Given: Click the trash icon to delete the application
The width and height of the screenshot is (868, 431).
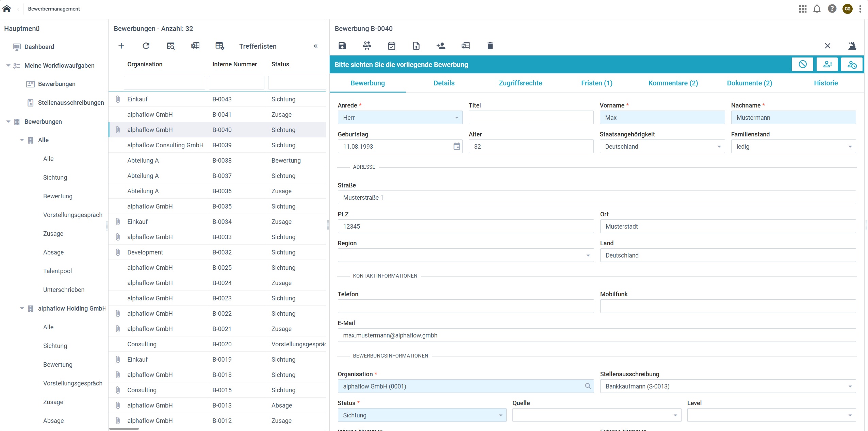Looking at the screenshot, I should 490,46.
